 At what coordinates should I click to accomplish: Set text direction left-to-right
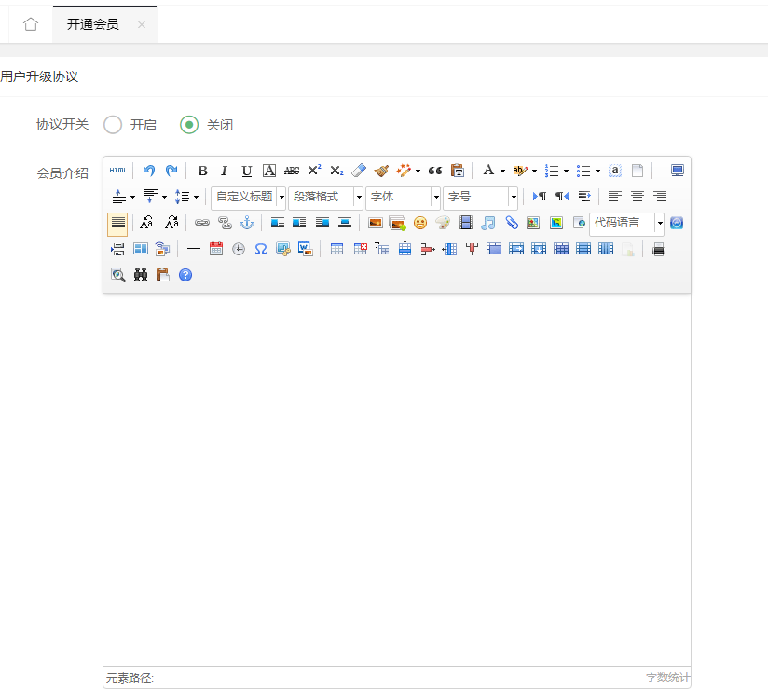(540, 197)
